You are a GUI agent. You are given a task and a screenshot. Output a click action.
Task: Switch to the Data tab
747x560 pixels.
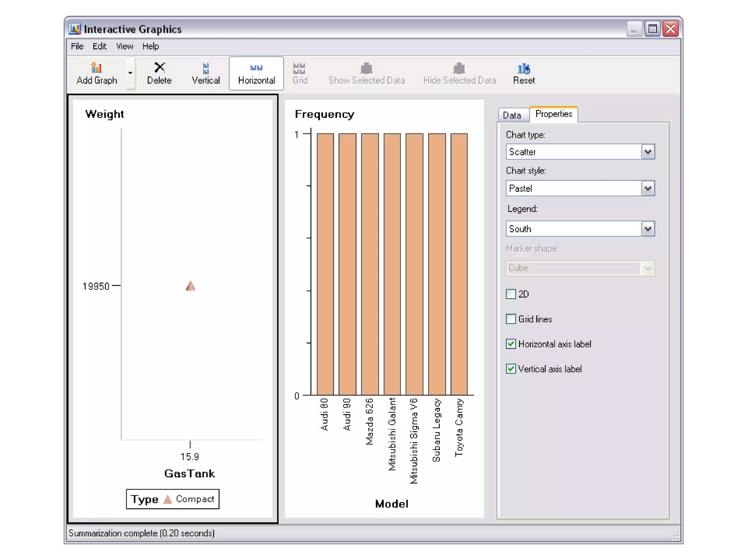512,115
